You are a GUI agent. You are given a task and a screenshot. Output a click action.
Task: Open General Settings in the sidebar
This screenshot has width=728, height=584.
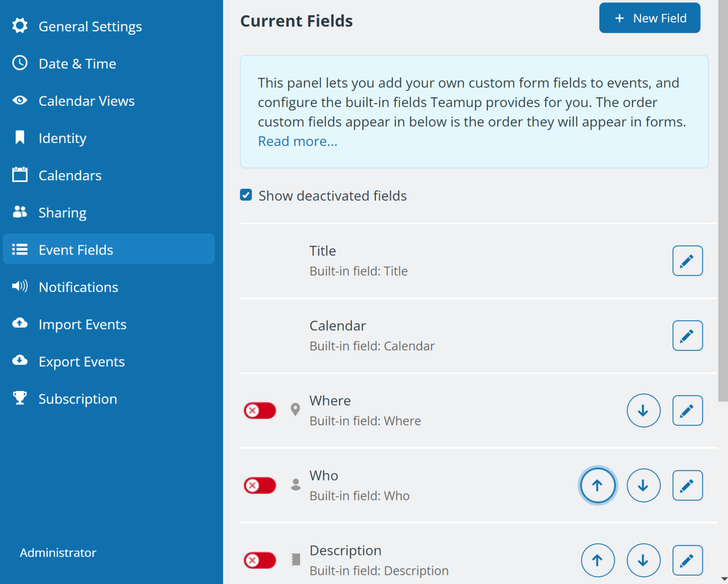pos(90,27)
